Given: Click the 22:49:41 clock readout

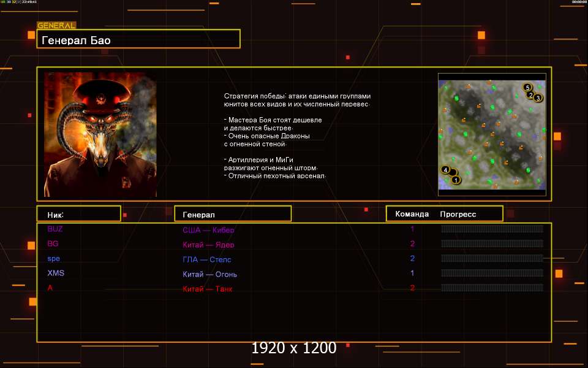Looking at the screenshot, I should [x=29, y=2].
